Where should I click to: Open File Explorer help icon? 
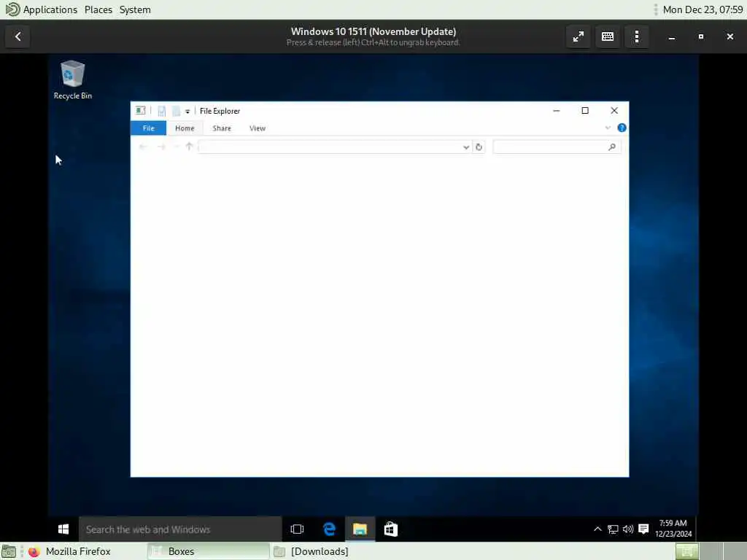point(622,128)
